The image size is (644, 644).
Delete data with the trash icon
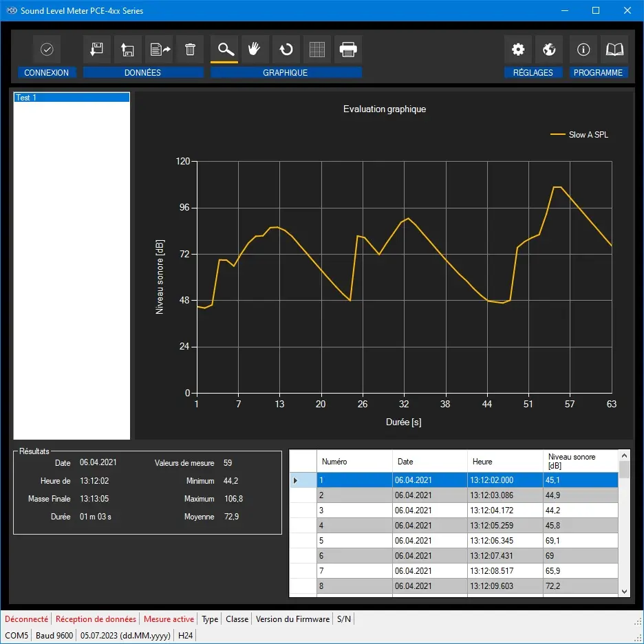point(191,50)
